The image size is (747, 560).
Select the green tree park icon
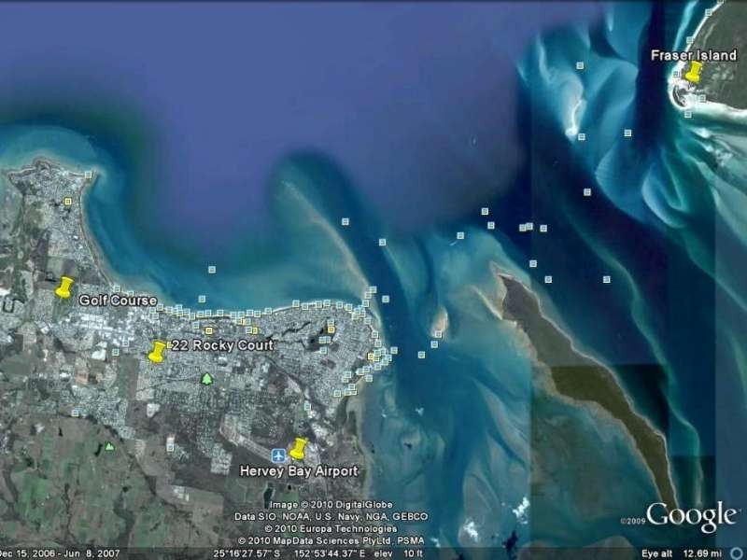click(x=207, y=378)
